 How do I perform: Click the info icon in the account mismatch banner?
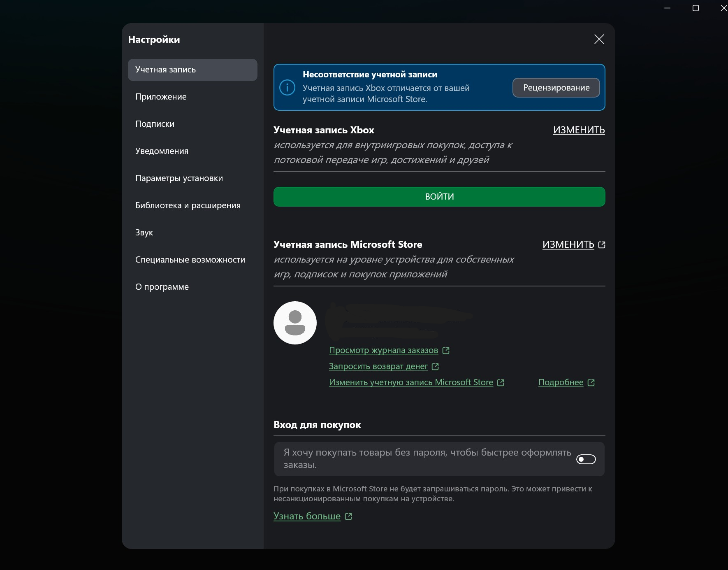point(288,87)
